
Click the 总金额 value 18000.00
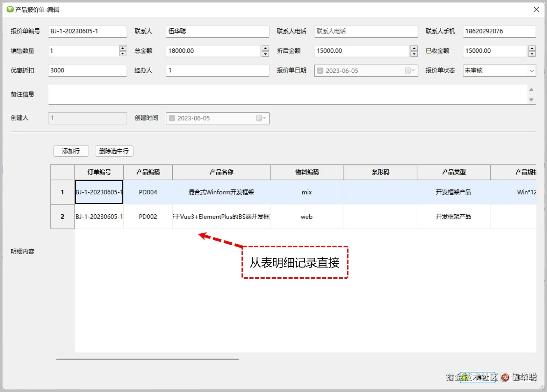[213, 51]
